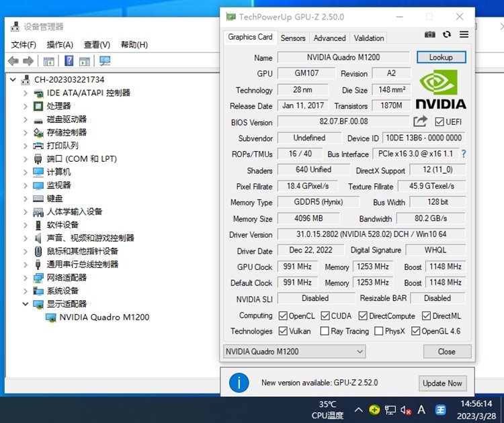
Task: Open the 文件(F) menu
Action: (x=24, y=44)
